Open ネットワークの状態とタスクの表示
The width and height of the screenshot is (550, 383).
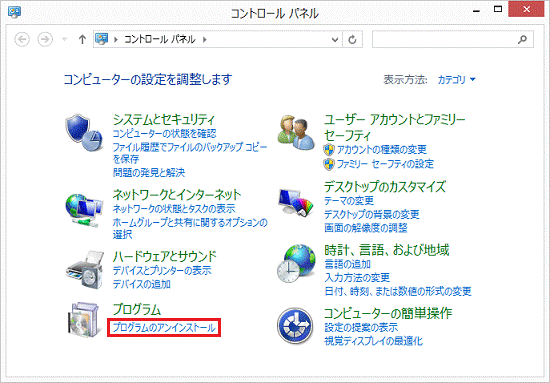[174, 209]
